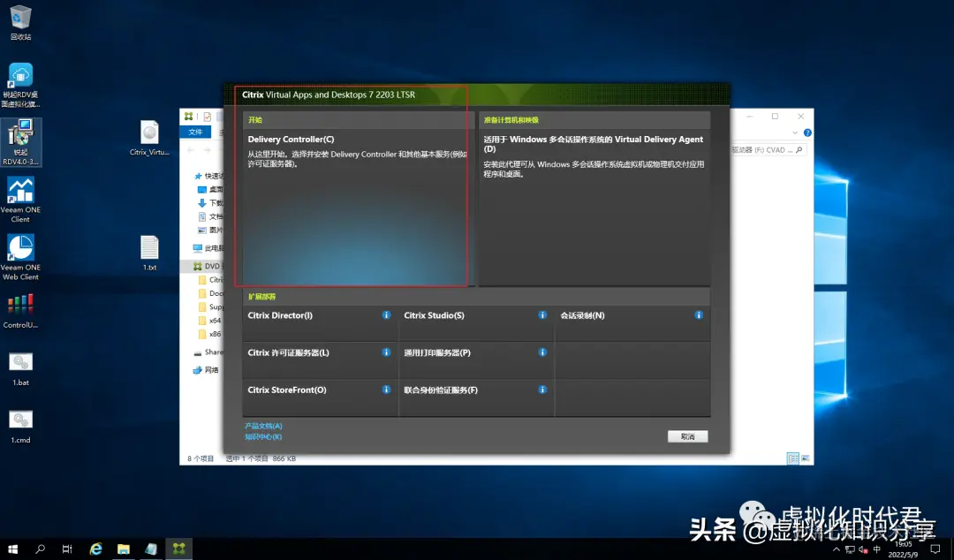The height and width of the screenshot is (560, 954).
Task: Open the Windows Start menu
Action: (12, 548)
